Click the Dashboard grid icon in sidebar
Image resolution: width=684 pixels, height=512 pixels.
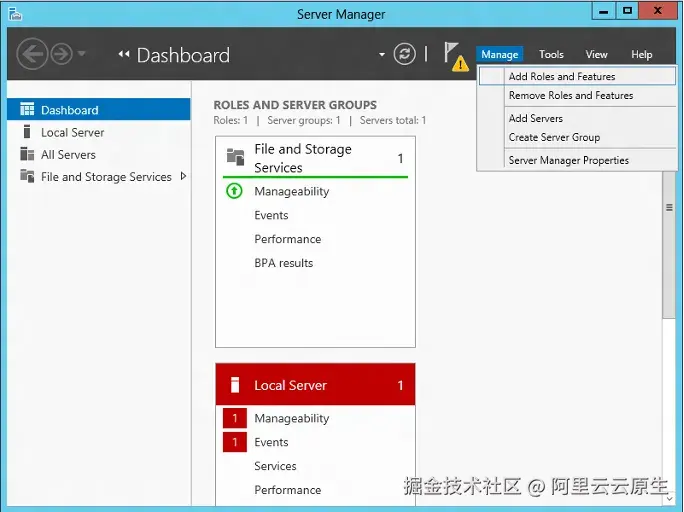(27, 109)
